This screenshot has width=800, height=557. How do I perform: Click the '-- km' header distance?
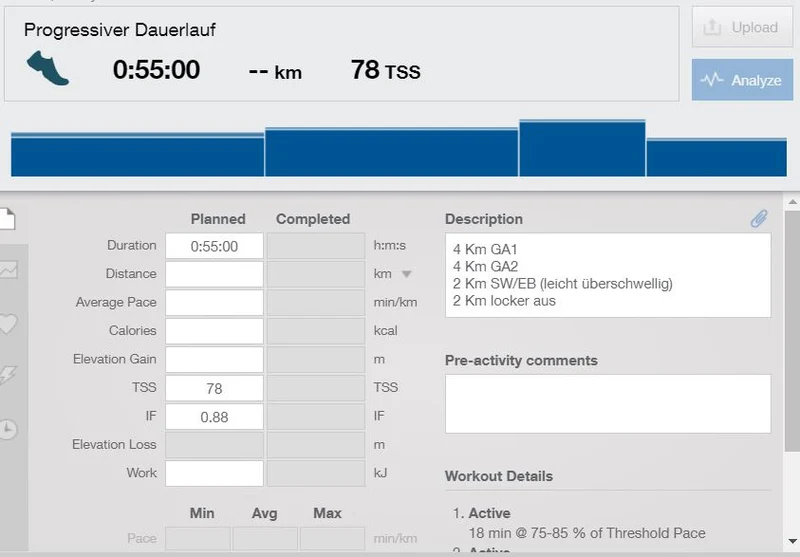(275, 72)
